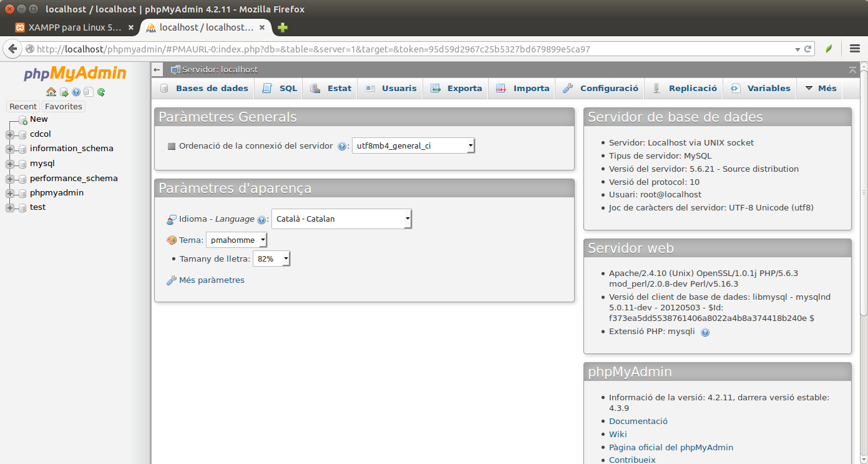
Task: Click the collation help icon next to Ordenació
Action: click(342, 146)
